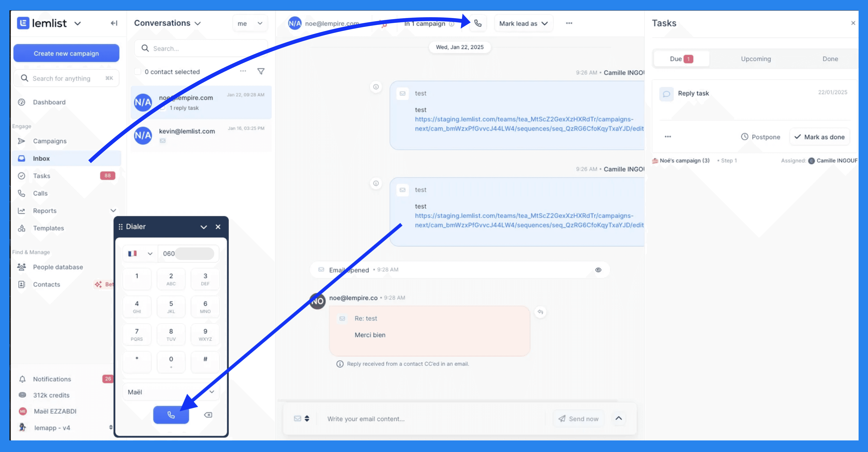The height and width of the screenshot is (452, 868).
Task: Click the phone call icon in conversation header
Action: tap(478, 23)
